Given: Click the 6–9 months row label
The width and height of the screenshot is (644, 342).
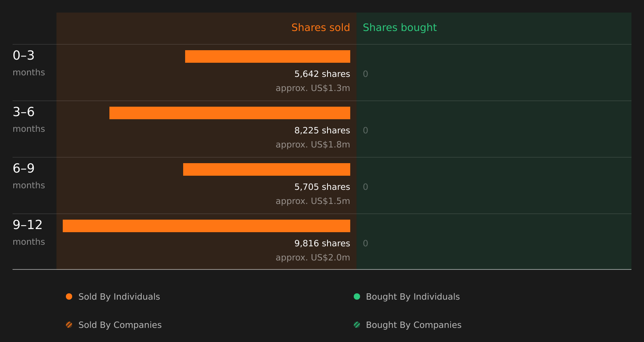Looking at the screenshot, I should [x=29, y=176].
